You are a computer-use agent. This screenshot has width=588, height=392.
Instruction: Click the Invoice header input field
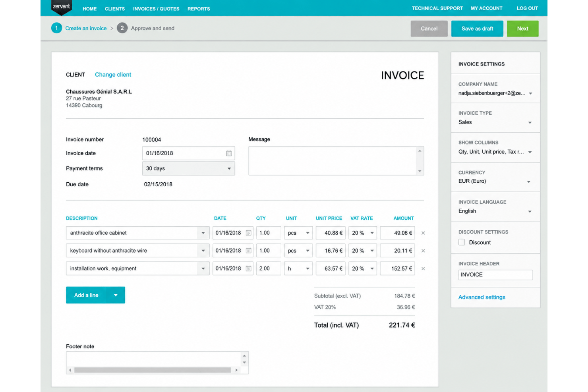[495, 275]
